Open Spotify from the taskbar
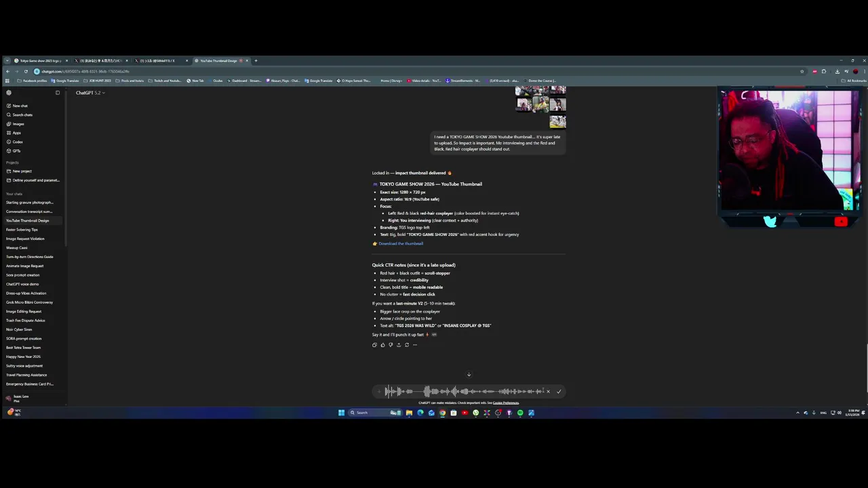Screen dimensions: 868x488 pyautogui.click(x=520, y=413)
